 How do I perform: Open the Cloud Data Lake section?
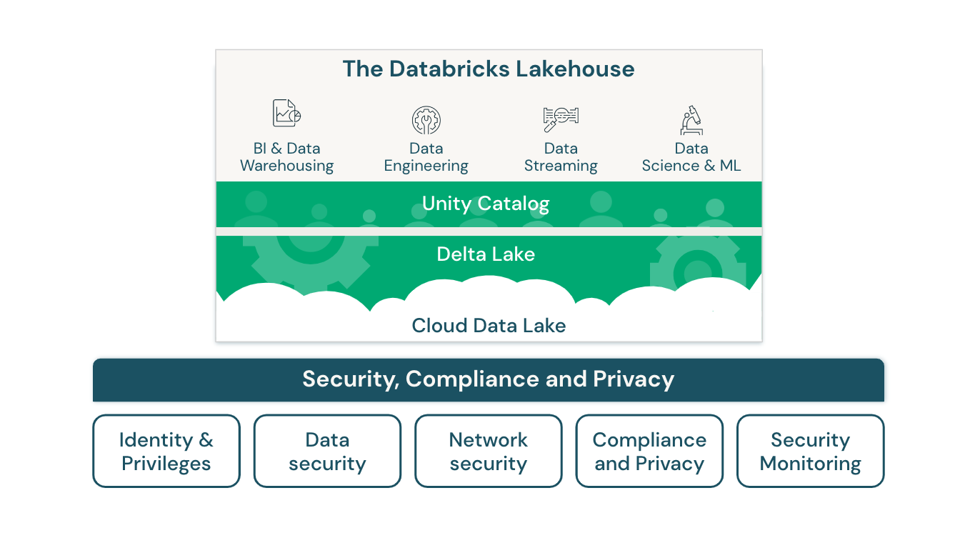[489, 326]
